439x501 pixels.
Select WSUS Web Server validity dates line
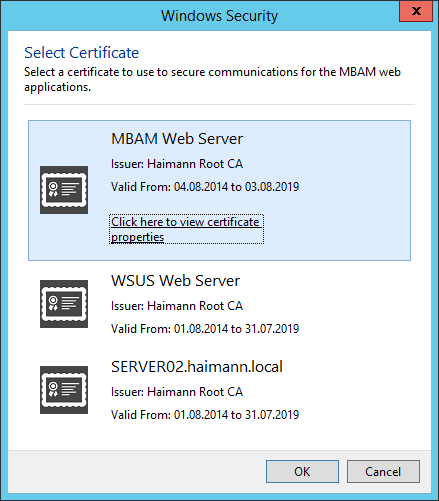(205, 329)
